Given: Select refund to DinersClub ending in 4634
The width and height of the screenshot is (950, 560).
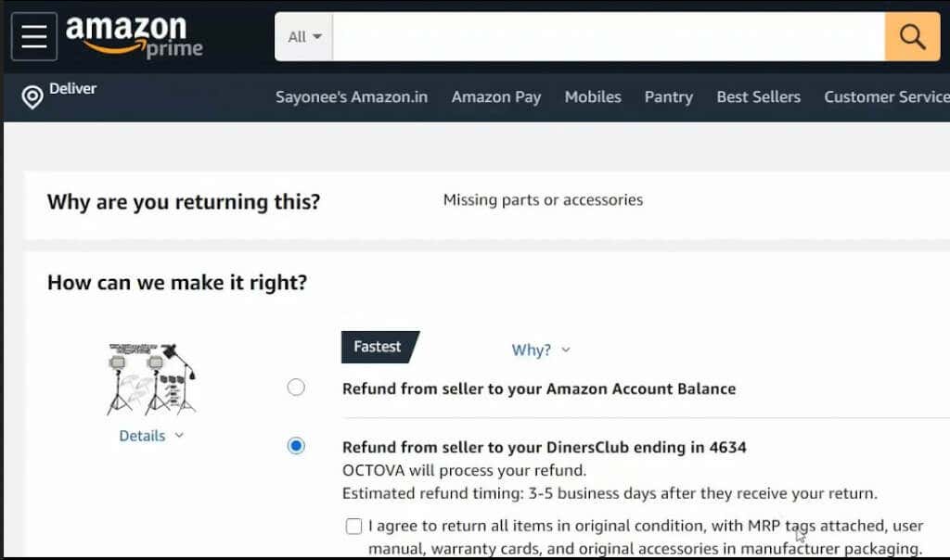Looking at the screenshot, I should (x=295, y=445).
